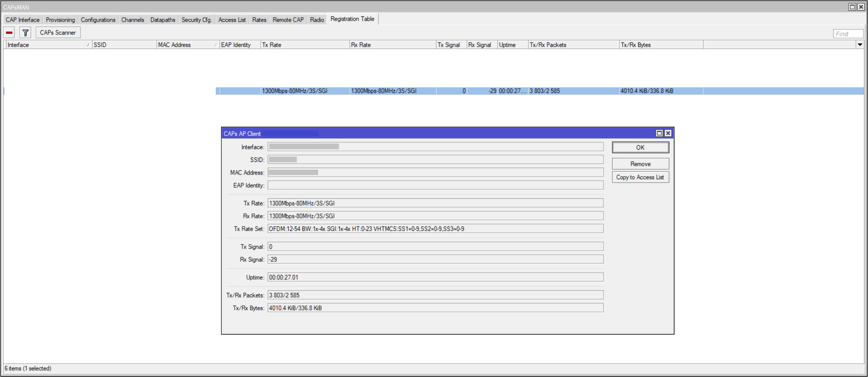Click the Interface field in the dialog

[x=436, y=147]
